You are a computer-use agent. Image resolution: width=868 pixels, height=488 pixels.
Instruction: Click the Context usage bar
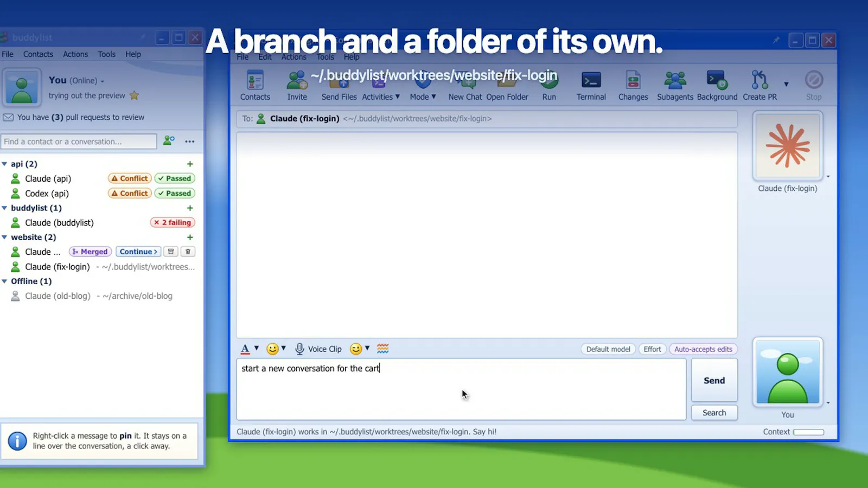[808, 432]
